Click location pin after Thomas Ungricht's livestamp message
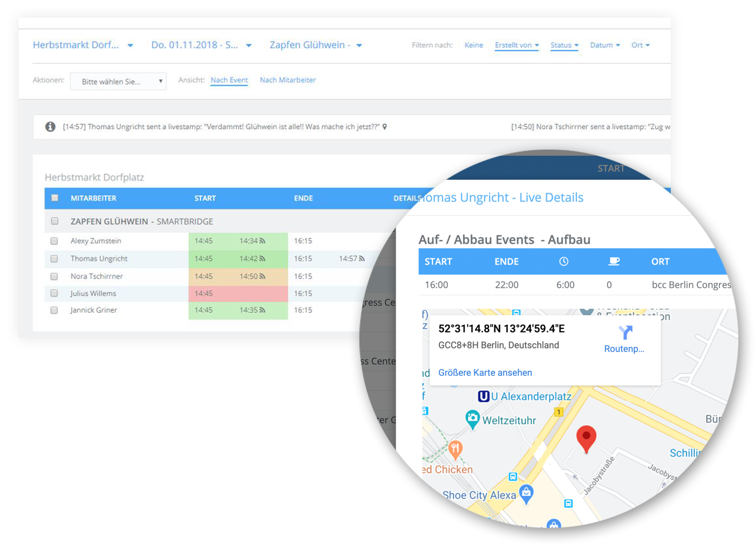Screen dimensions: 756x546 385,127
